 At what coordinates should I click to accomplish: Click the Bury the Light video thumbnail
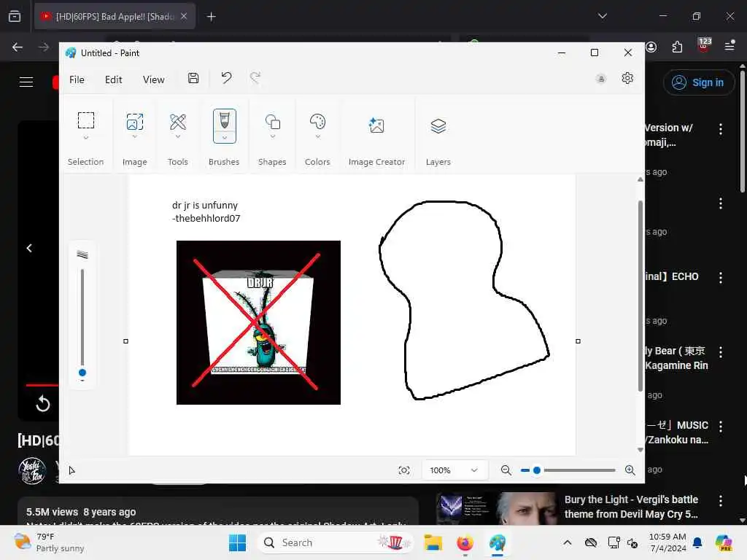[x=496, y=508]
